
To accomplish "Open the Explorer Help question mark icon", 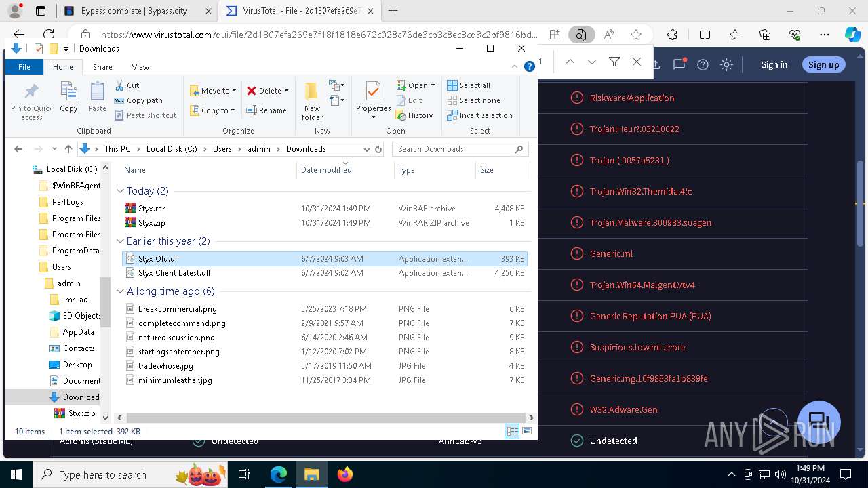I will click(530, 66).
